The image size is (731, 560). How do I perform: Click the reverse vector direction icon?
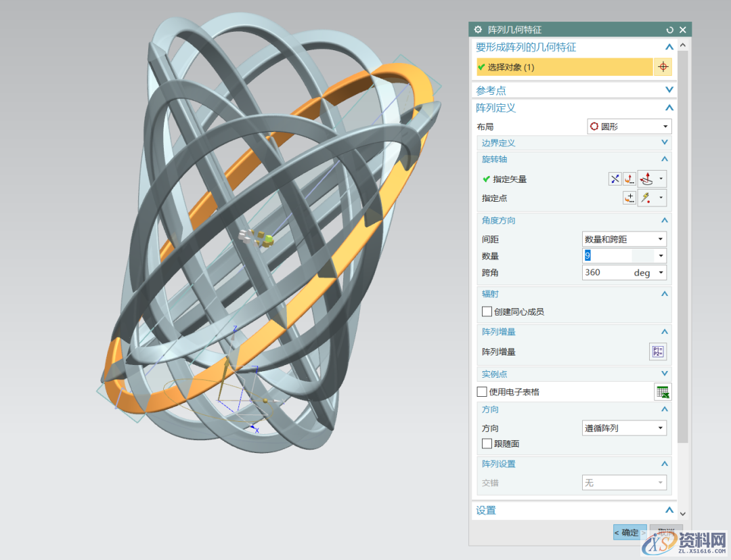[615, 179]
